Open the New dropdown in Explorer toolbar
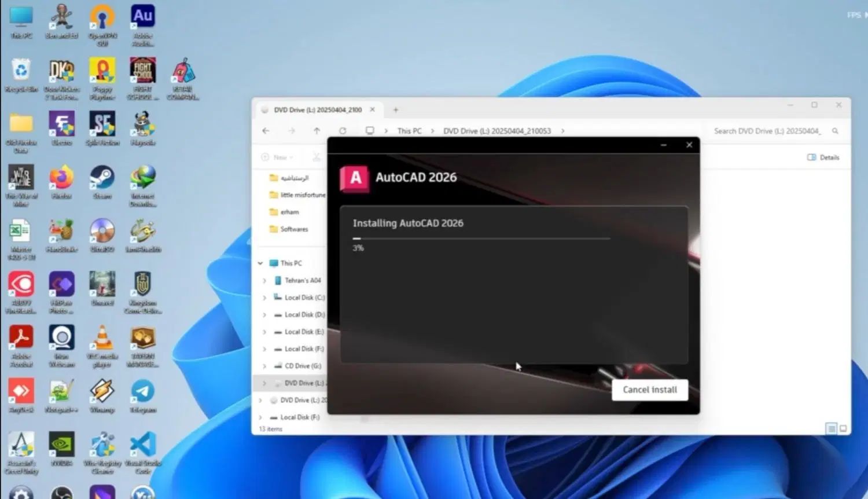 pyautogui.click(x=277, y=157)
